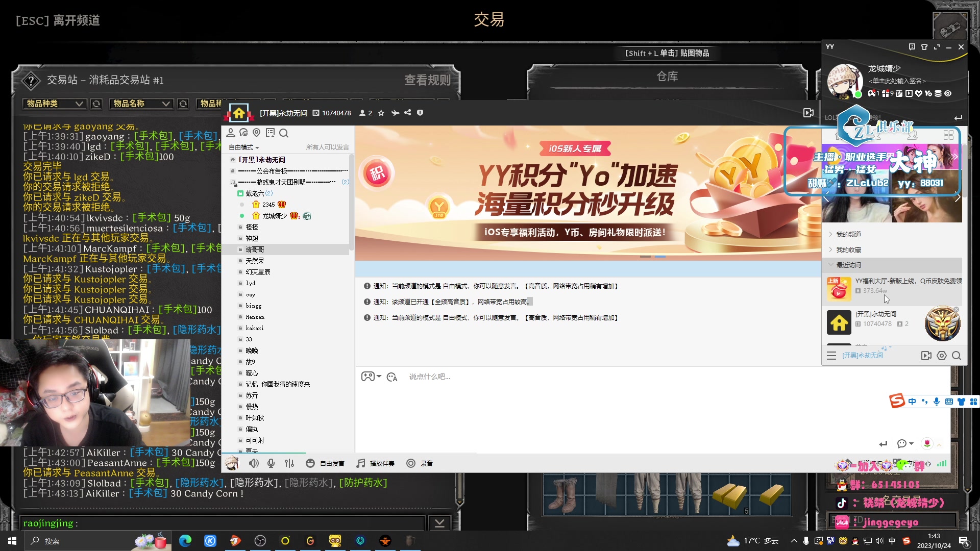Reset the 物品种类 filter refresh icon
This screenshot has height=551, width=980.
(96, 104)
